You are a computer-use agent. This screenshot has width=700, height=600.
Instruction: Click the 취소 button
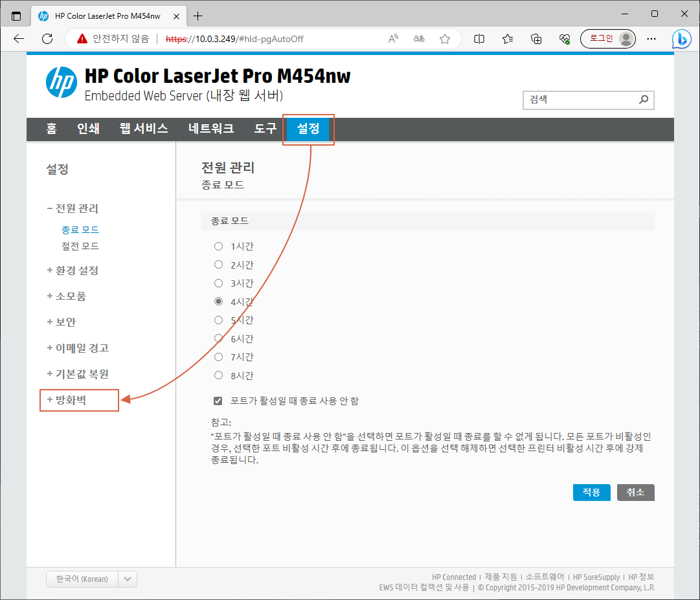pos(636,493)
